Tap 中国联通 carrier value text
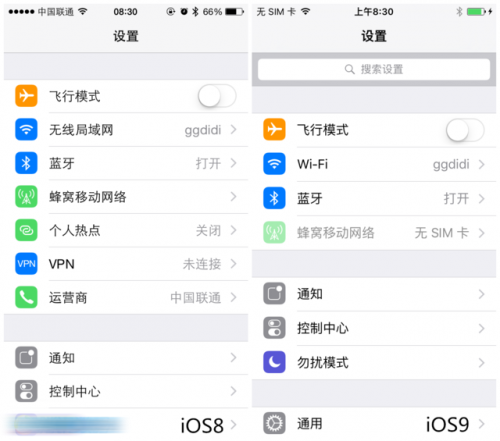Screen dimensions: 500x441 196,298
